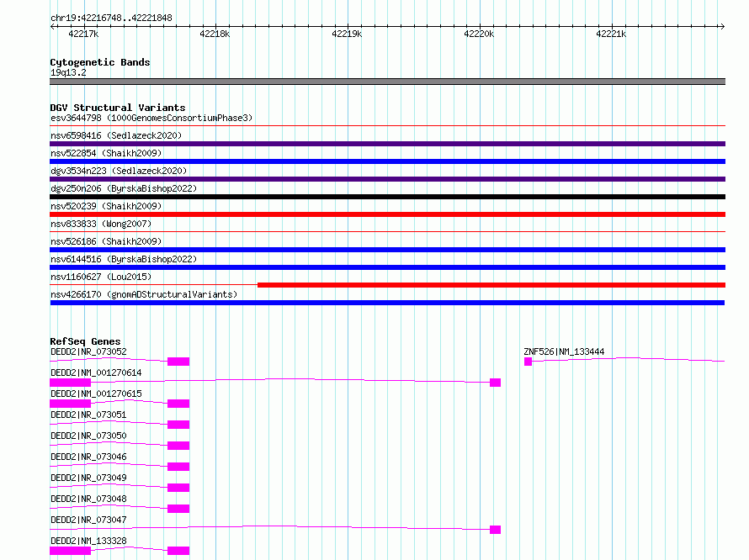Image resolution: width=749 pixels, height=560 pixels.
Task: Click the blue bar for nsv4266170
Action: tap(387, 303)
